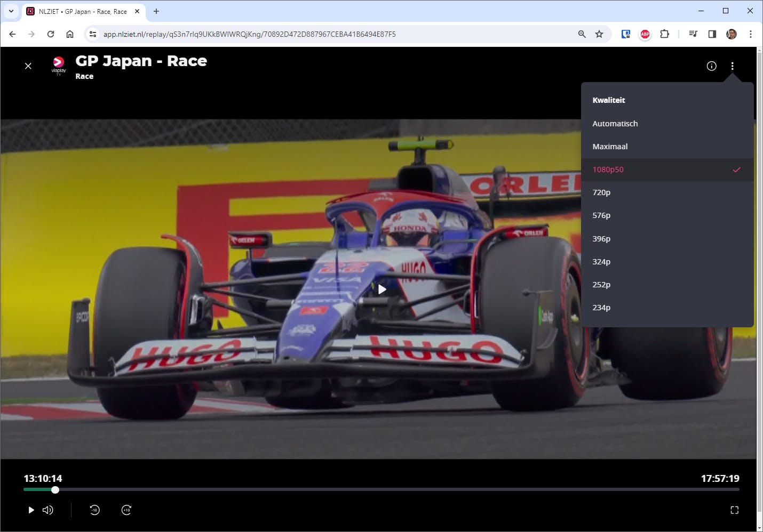Maximize the Chrome window
Viewport: 763px width, 532px height.
coord(726,11)
